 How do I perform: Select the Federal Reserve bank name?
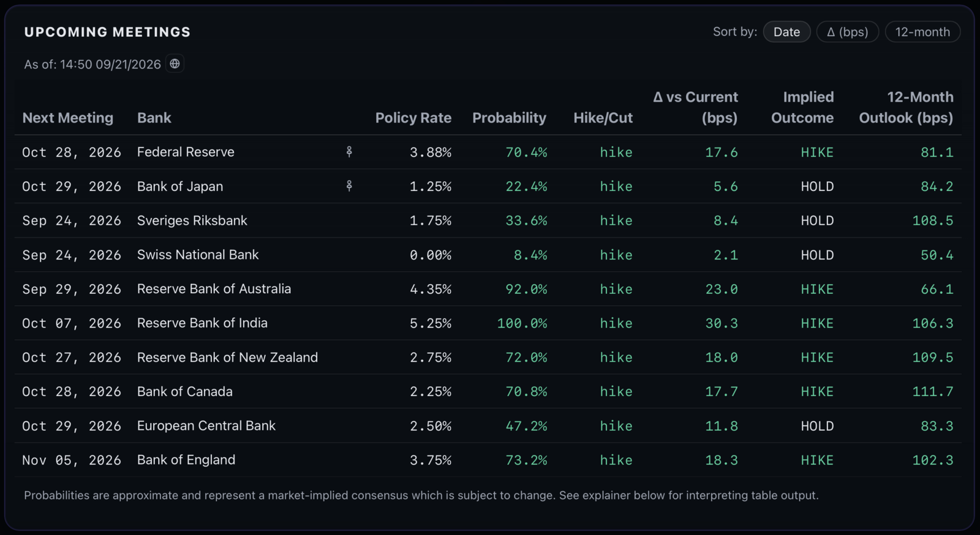pos(186,152)
